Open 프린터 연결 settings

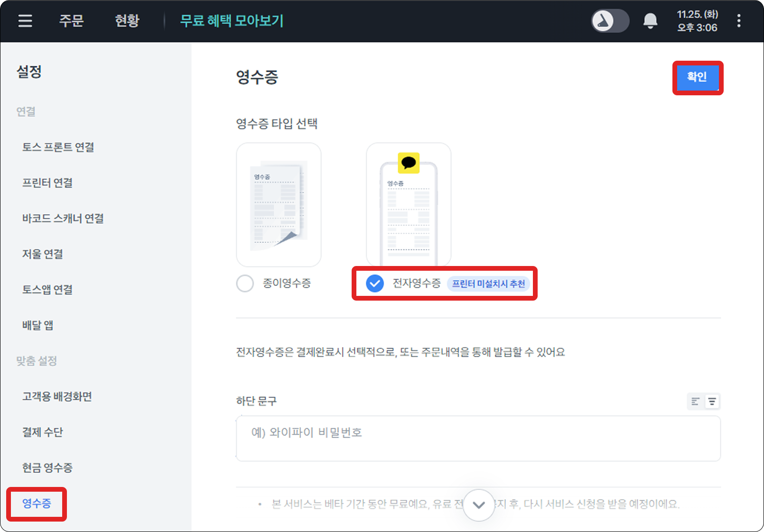click(47, 183)
